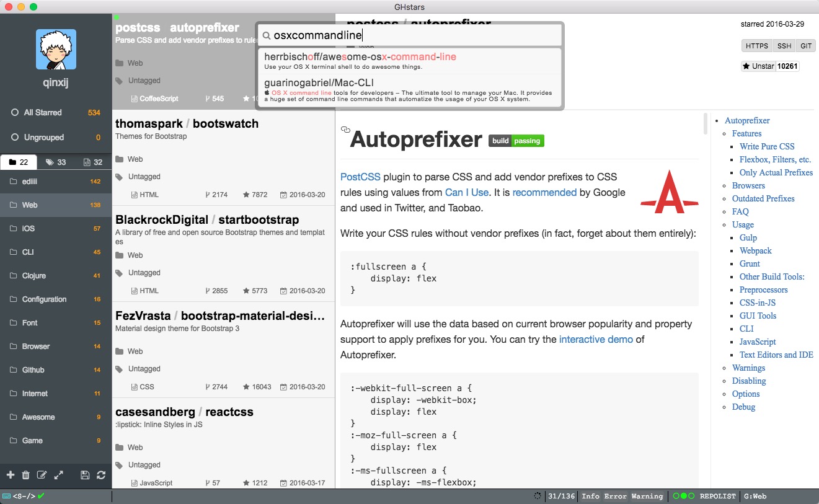Open the iOS group
Image resolution: width=819 pixels, height=504 pixels.
click(x=56, y=229)
